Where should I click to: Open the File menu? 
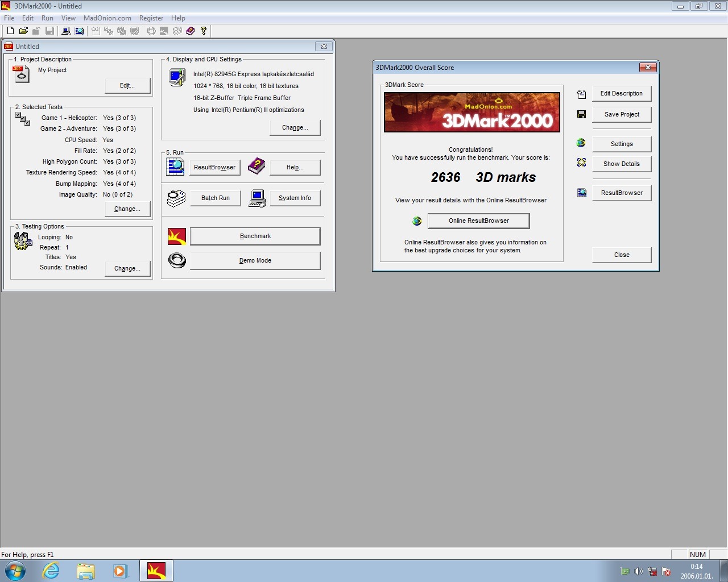click(x=9, y=18)
